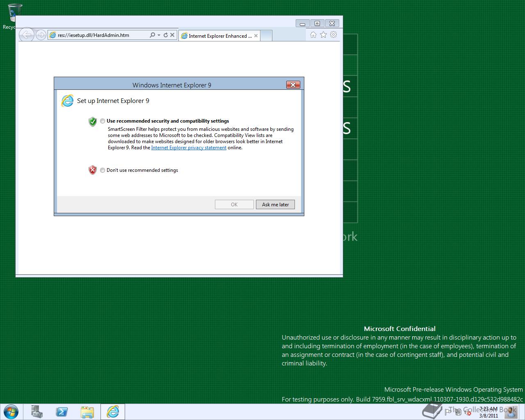Viewport: 525px width, 420px height.
Task: Maximize the Internet Explorer window
Action: pyautogui.click(x=317, y=23)
